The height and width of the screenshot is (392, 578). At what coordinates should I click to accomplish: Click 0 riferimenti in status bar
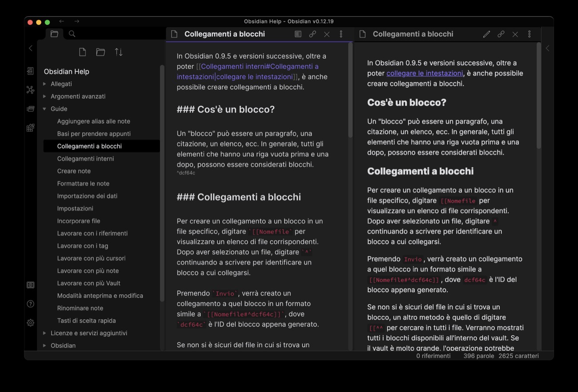[433, 356]
